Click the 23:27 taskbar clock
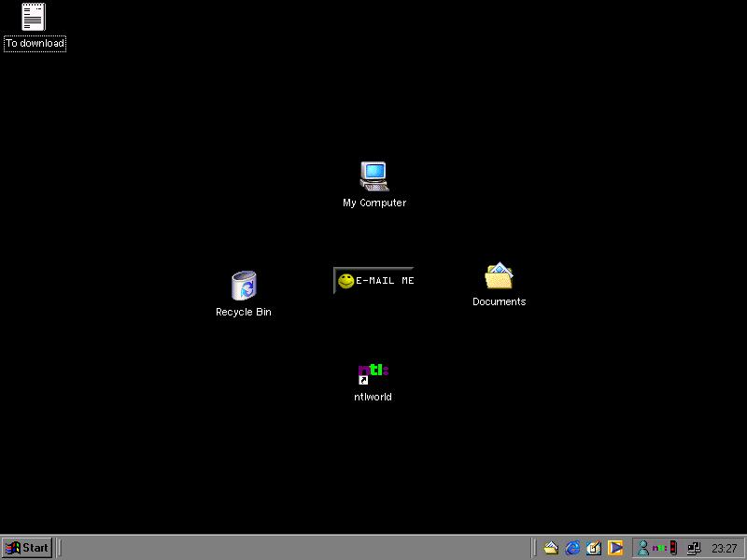The height and width of the screenshot is (560, 747). coord(724,549)
